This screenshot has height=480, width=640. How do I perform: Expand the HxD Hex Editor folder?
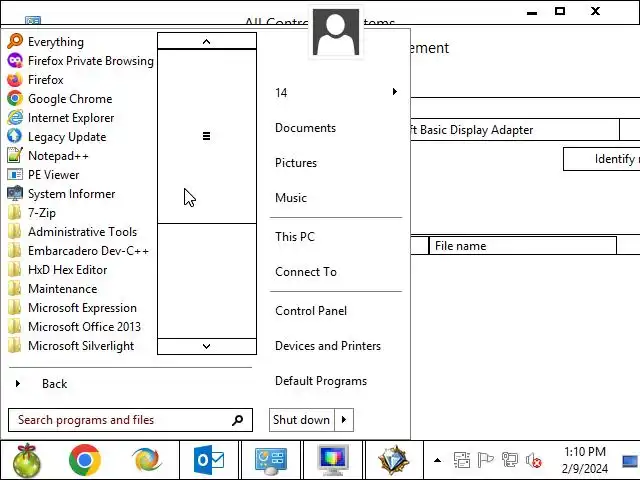pyautogui.click(x=57, y=270)
